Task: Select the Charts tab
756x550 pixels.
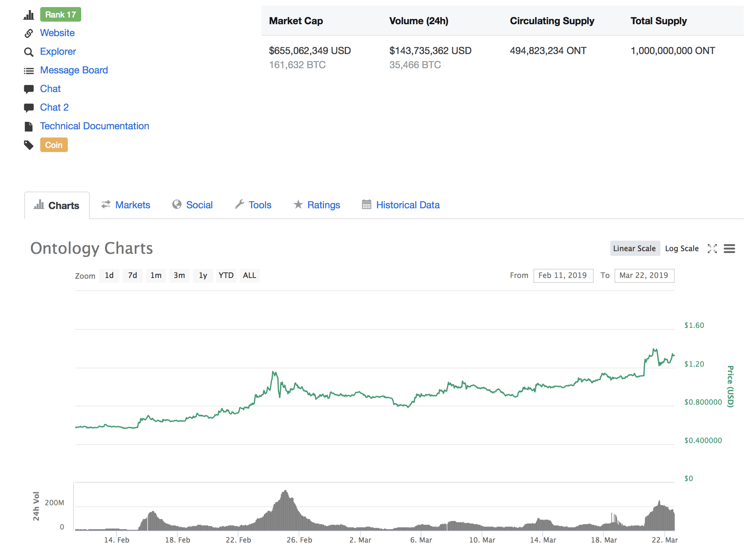Action: tap(57, 205)
